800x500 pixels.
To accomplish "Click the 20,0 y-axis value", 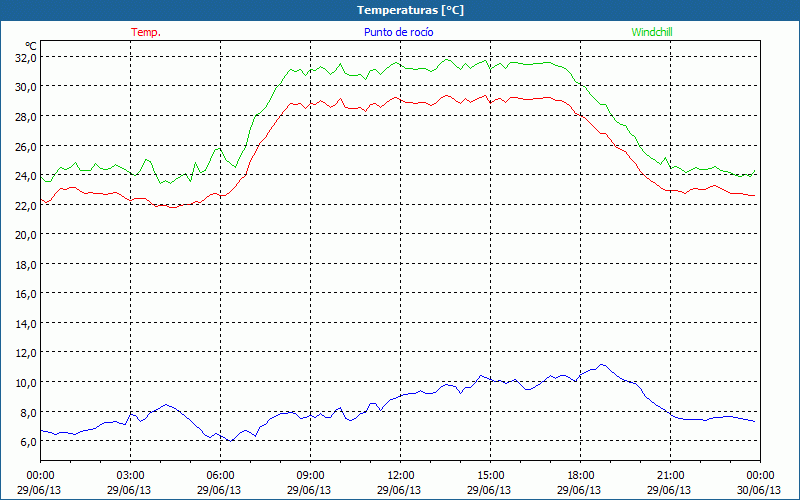I will click(26, 235).
